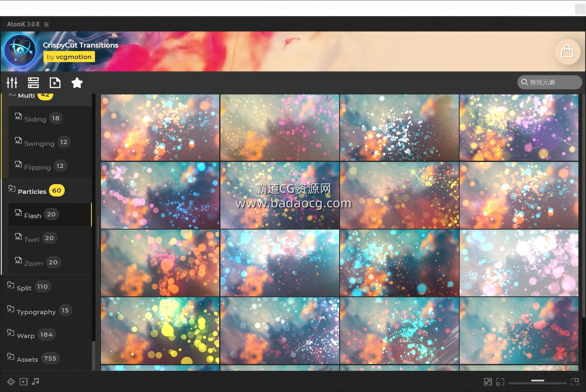Expand the Split category
Screen dimensions: 586x392
tap(46, 287)
